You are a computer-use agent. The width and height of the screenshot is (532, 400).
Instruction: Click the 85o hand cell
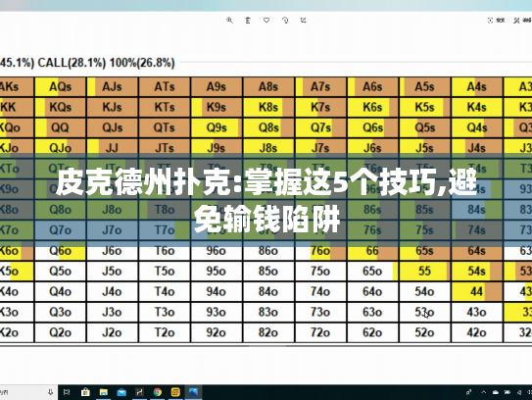[268, 272]
